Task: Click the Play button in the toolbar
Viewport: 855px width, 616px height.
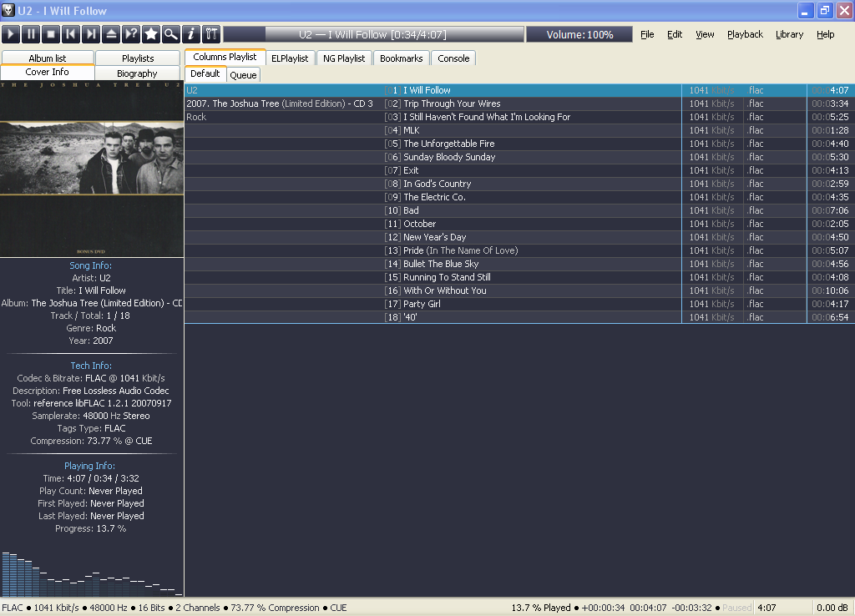Action: [11, 34]
